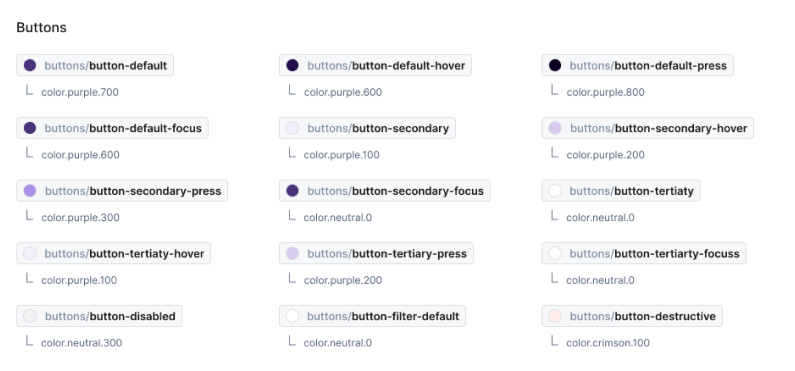Click the color.purple.700 alias reference
This screenshot has width=795, height=371.
[80, 92]
